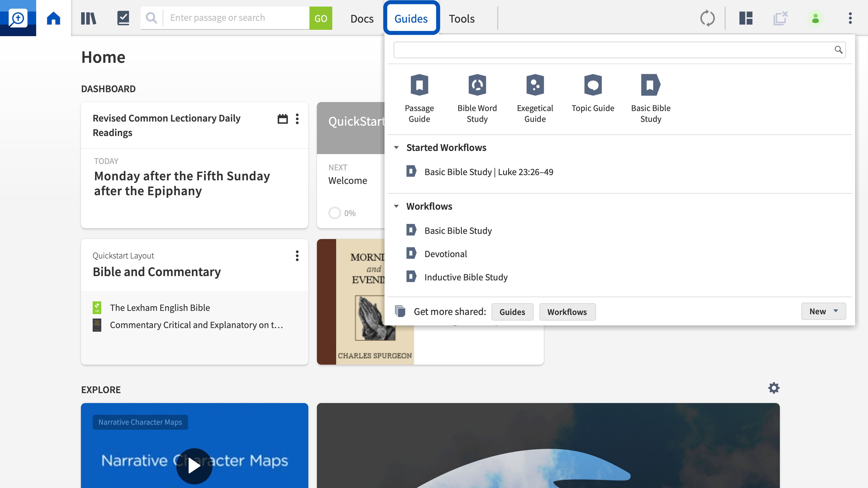The image size is (868, 488).
Task: Click the QuickStart 0% progress circle
Action: (335, 213)
